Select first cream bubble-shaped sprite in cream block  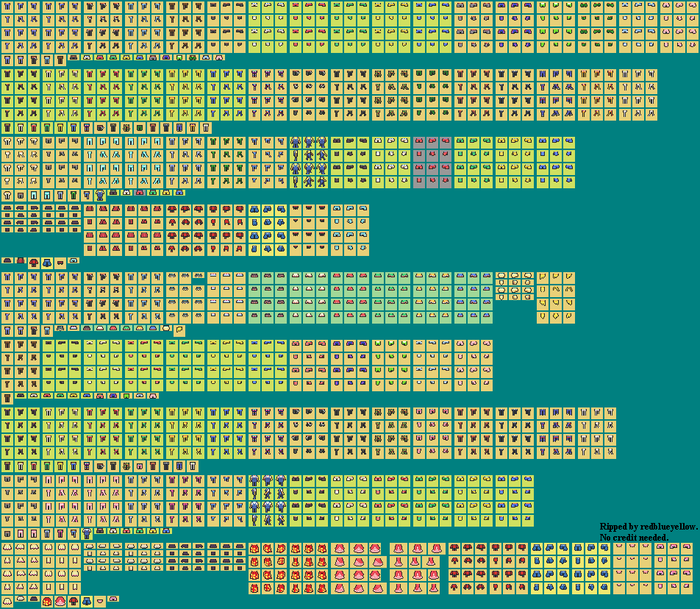pyautogui.click(x=501, y=277)
